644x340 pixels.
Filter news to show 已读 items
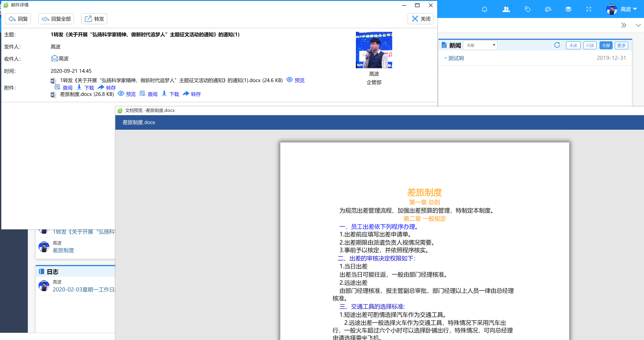click(x=590, y=45)
